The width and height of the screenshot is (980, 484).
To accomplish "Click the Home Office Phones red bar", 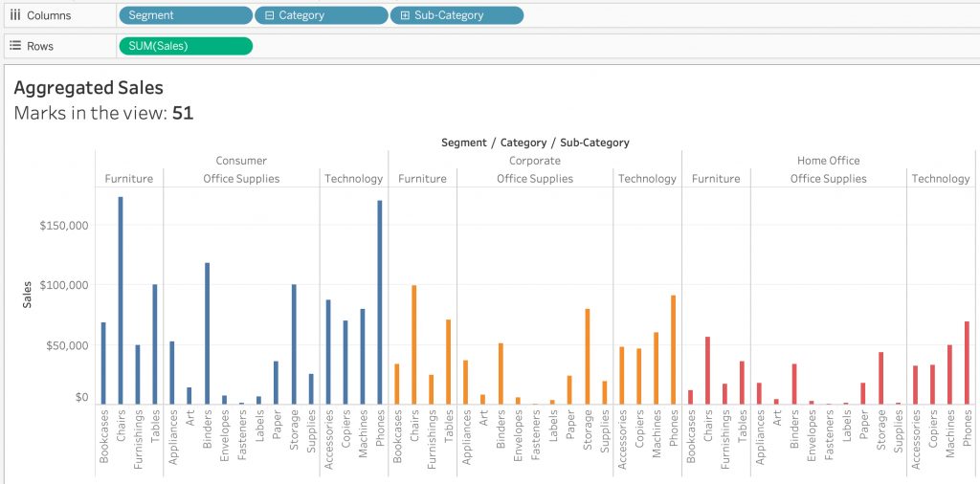I will pos(967,363).
